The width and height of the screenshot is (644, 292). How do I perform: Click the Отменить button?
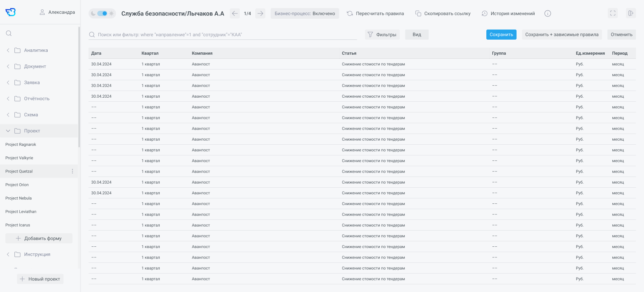(x=622, y=35)
